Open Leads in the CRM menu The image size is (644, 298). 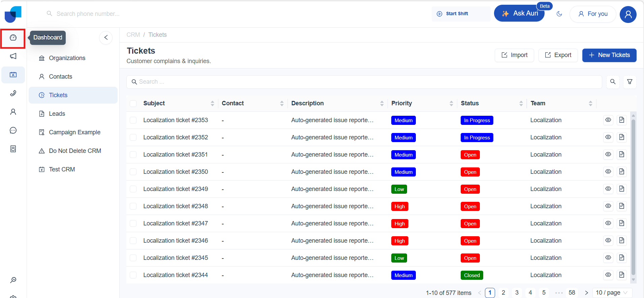click(x=57, y=114)
